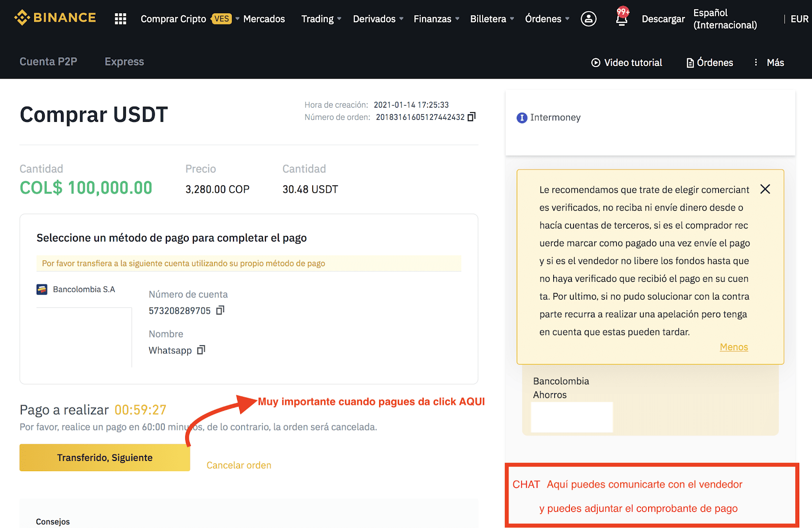Click the Intermoney merchant avatar icon
Screen dimensions: 812x528
click(x=522, y=118)
